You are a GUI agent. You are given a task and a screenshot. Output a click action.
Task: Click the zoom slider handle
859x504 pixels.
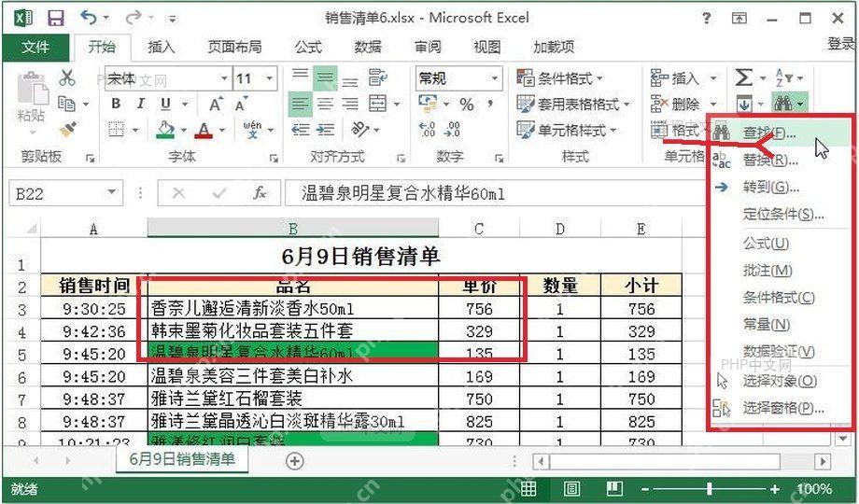[710, 488]
